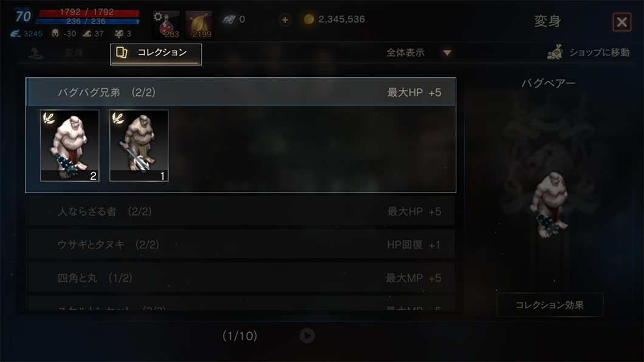Click the orange leaf item icon
The height and width of the screenshot is (362, 644).
coord(199,25)
